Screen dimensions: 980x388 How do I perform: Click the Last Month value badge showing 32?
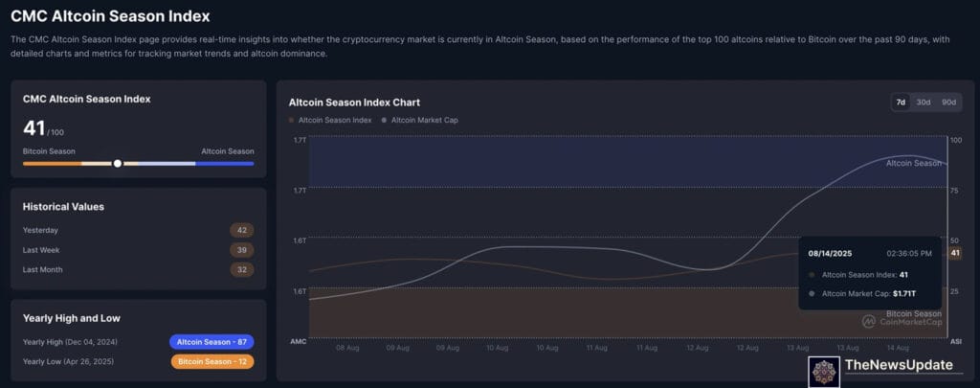tap(241, 270)
